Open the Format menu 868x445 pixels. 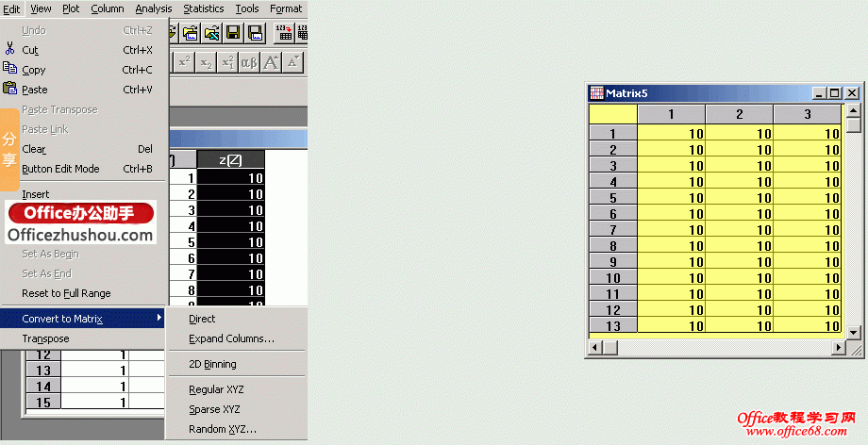click(x=286, y=8)
